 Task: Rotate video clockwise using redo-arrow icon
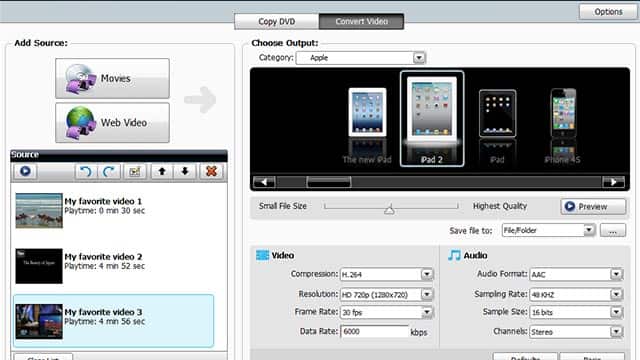[109, 171]
